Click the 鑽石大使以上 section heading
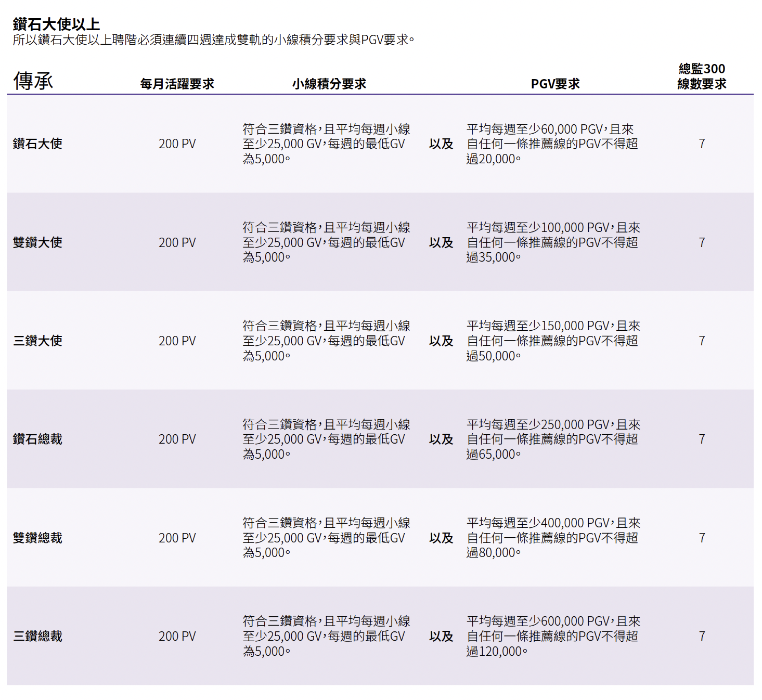This screenshot has width=762, height=700. click(56, 24)
